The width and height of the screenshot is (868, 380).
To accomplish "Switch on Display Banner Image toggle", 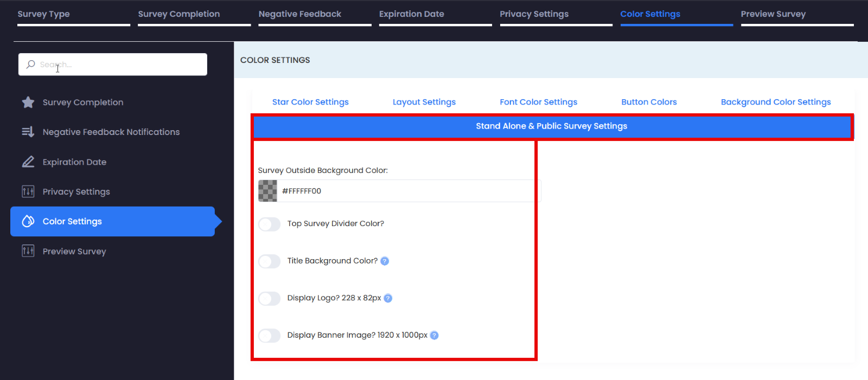I will pyautogui.click(x=270, y=336).
